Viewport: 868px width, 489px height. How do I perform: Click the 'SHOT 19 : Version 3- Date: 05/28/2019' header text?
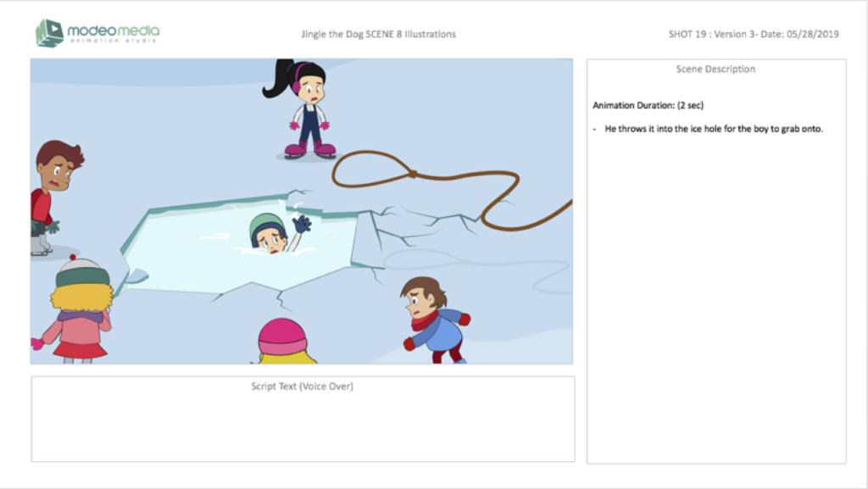click(754, 34)
